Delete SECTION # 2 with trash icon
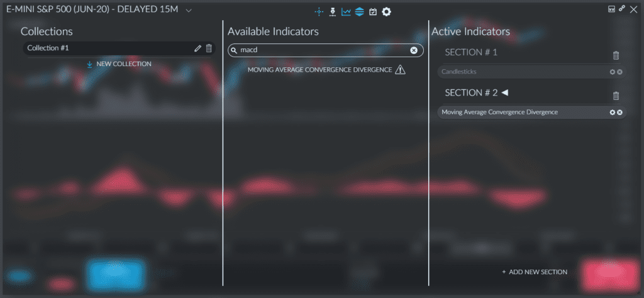Screen dimensions: 644x298 point(616,96)
